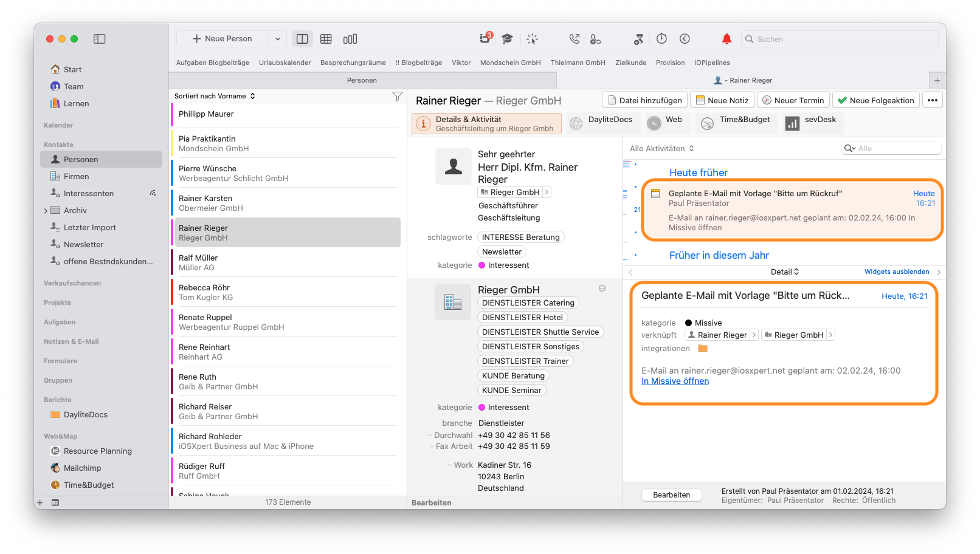Switch to split column view
Screen dimensions: 980x554
click(302, 39)
